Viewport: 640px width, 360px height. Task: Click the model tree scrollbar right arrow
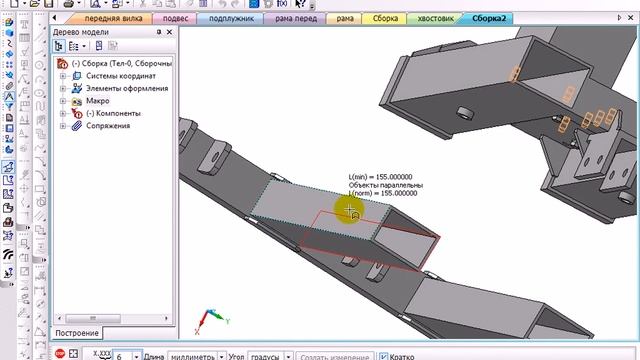click(x=166, y=318)
